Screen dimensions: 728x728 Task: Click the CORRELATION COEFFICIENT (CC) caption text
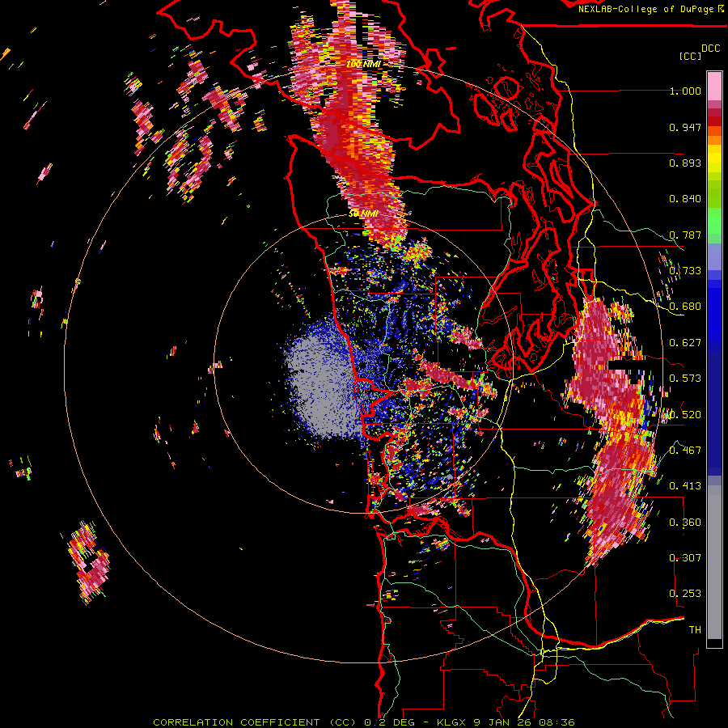coord(255,722)
